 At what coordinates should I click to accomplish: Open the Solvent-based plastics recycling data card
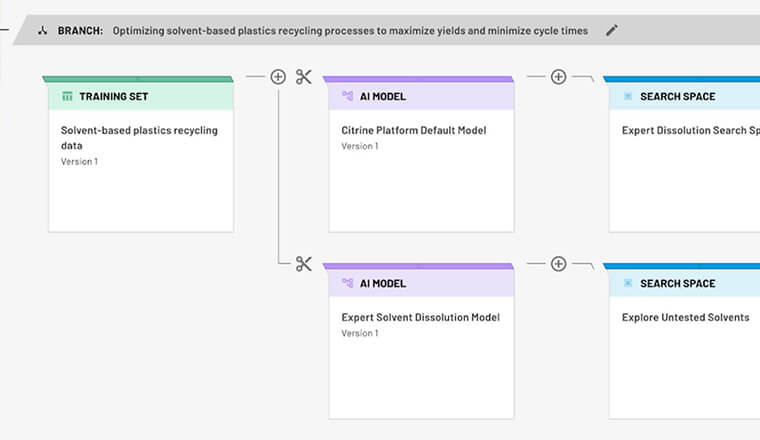coord(141,154)
